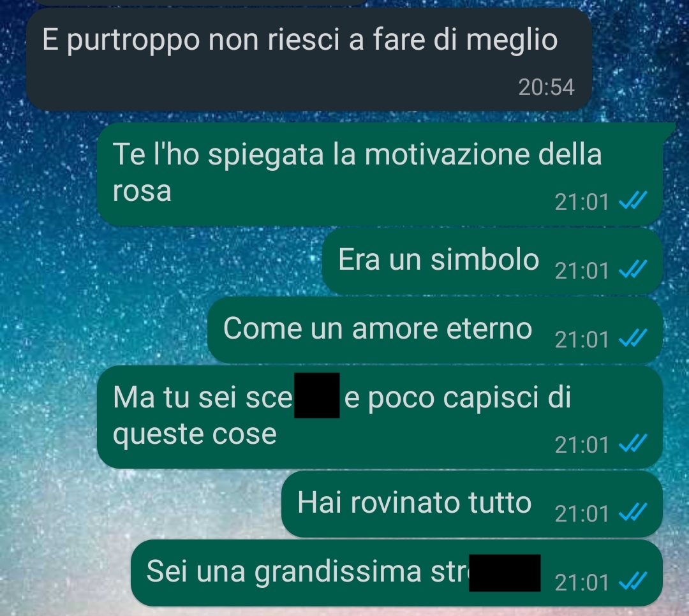
Task: Select the received message 'E purtroppo non riesci a fare di meglio'
Action: (309, 59)
